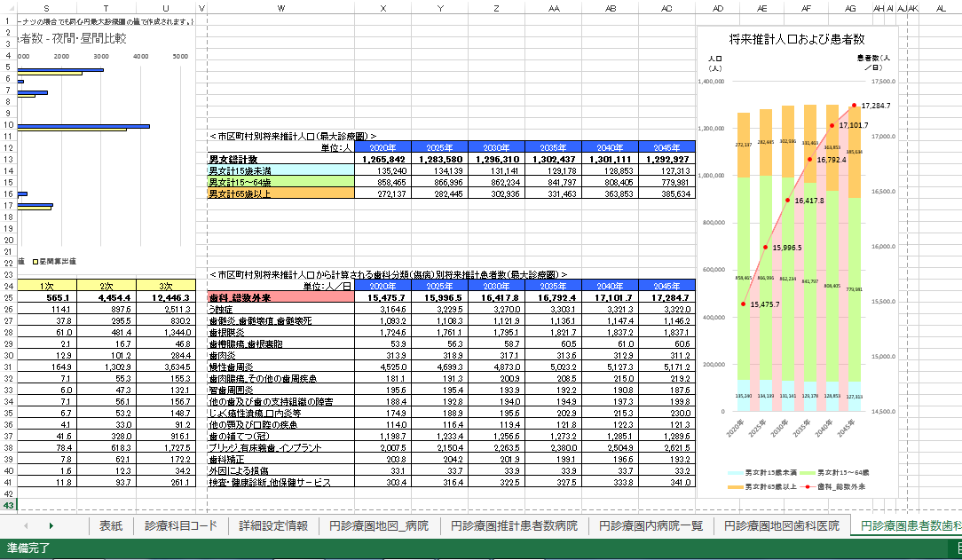The height and width of the screenshot is (560, 962).
Task: Select the 男女計15歳未満 table cell
Action: click(x=281, y=170)
